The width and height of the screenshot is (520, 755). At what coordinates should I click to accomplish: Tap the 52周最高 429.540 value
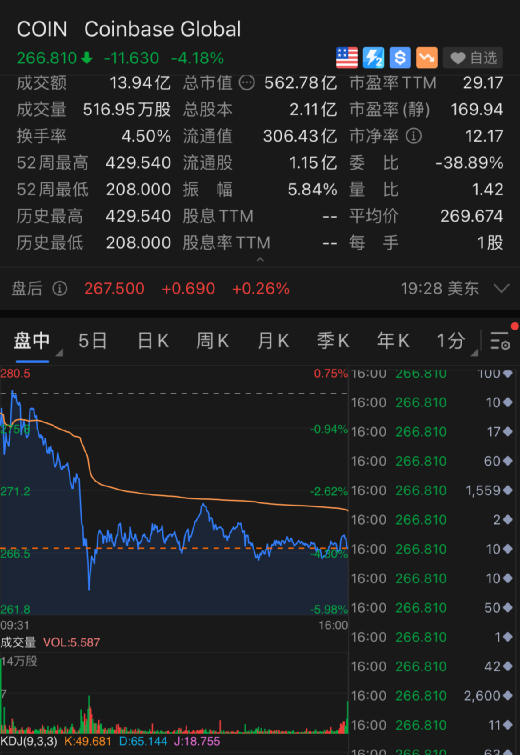coord(138,163)
